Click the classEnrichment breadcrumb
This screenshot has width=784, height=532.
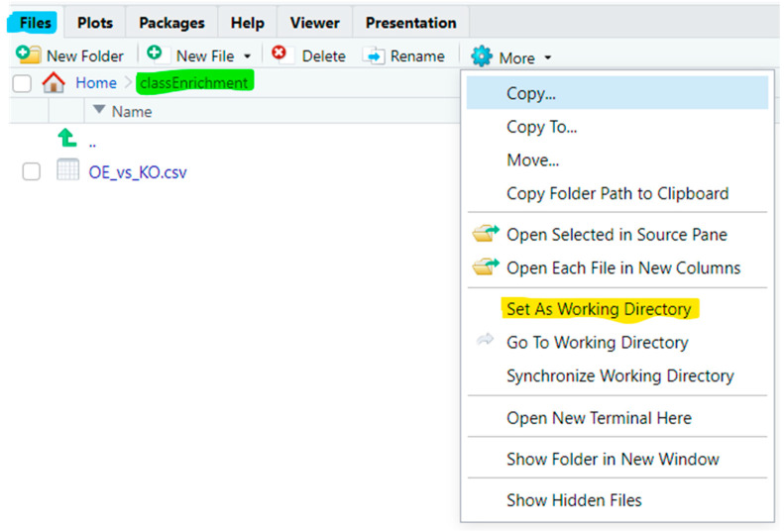pyautogui.click(x=194, y=82)
